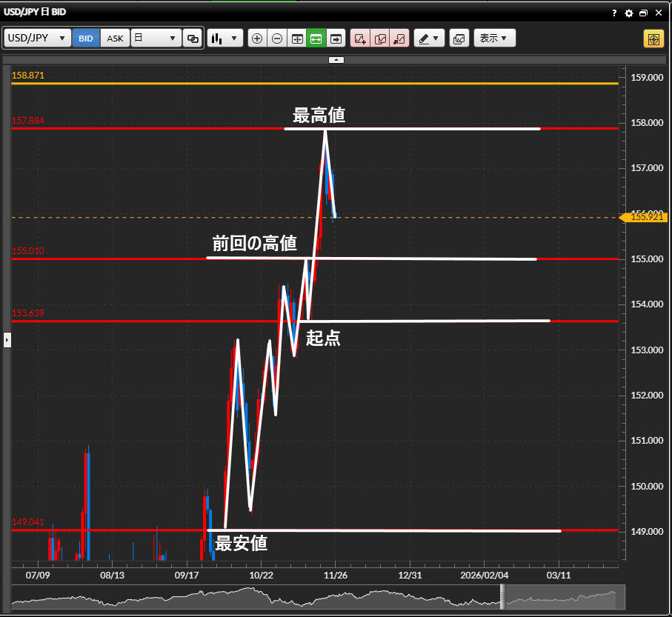The image size is (672, 617).
Task: Open the USD/JPY currency pair dropdown
Action: [x=37, y=39]
